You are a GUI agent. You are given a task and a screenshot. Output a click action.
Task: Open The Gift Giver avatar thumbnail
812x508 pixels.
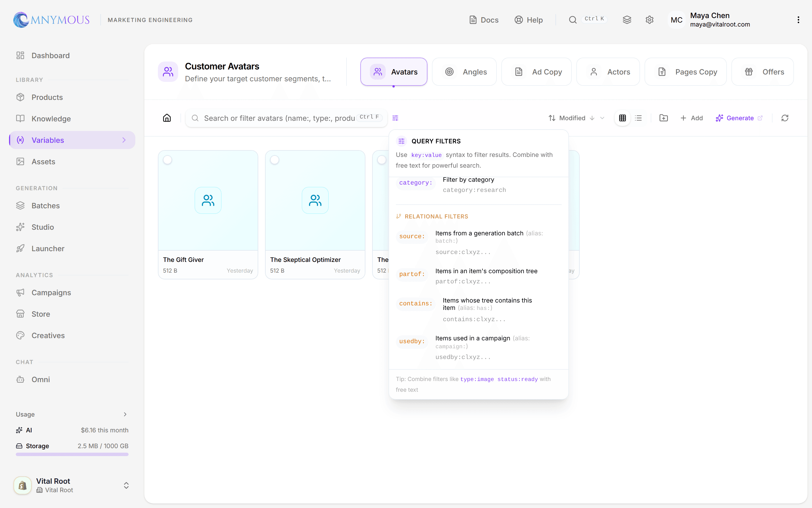point(208,200)
